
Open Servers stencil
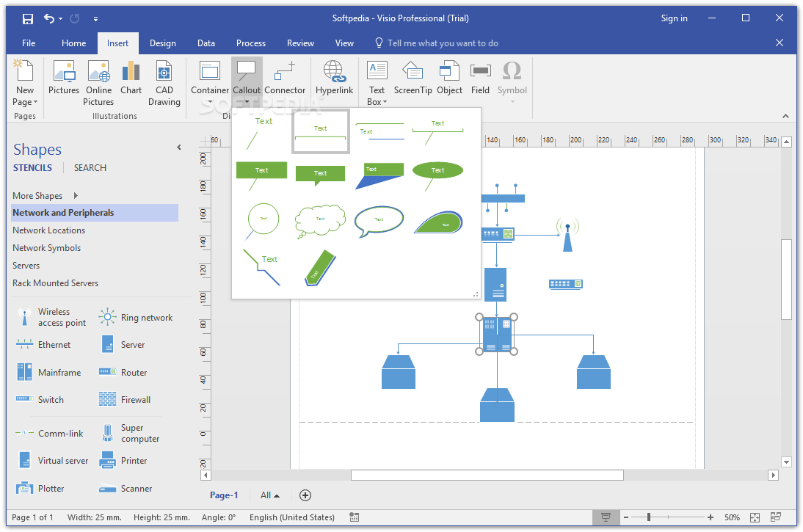[x=26, y=266]
